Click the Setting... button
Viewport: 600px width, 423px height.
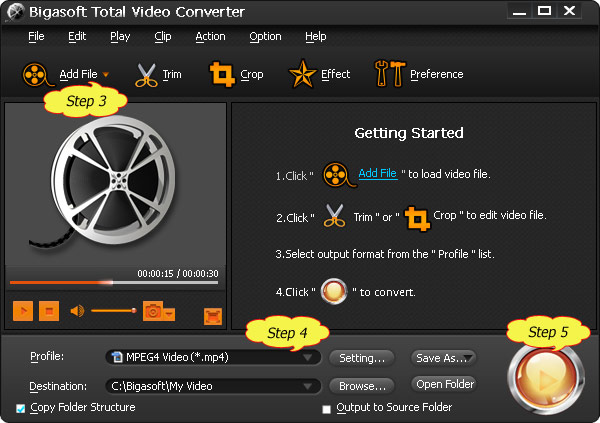pos(362,358)
